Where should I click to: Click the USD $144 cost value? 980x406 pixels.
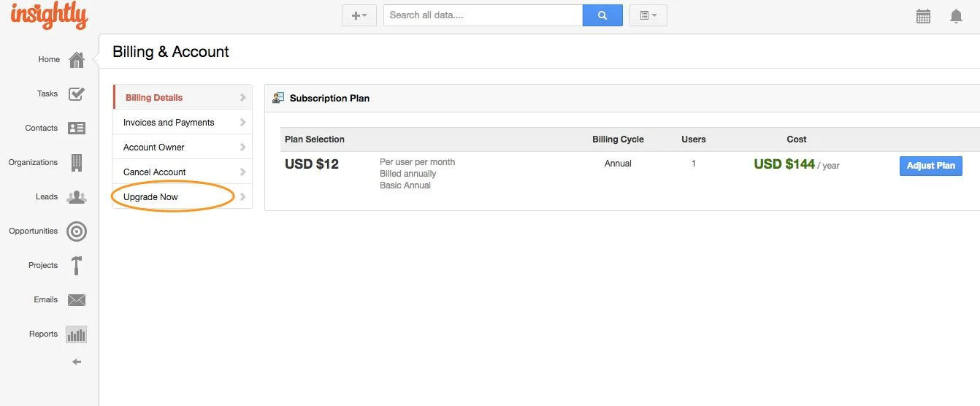pyautogui.click(x=784, y=164)
